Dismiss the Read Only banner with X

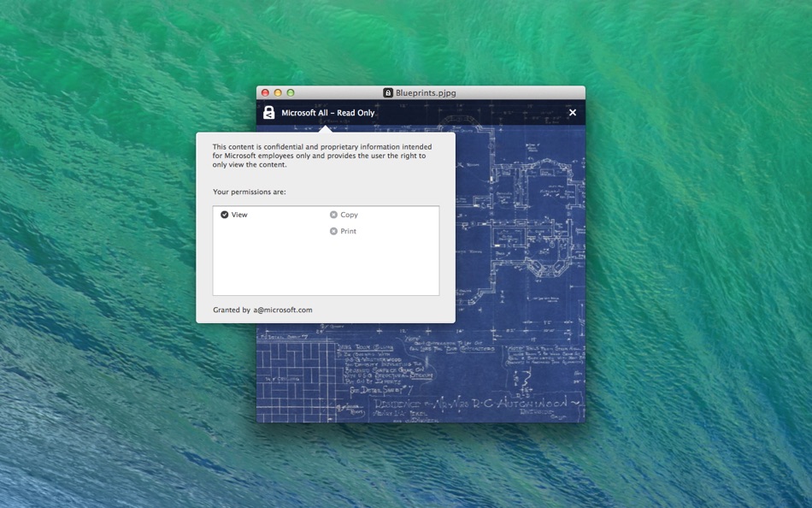(x=572, y=113)
